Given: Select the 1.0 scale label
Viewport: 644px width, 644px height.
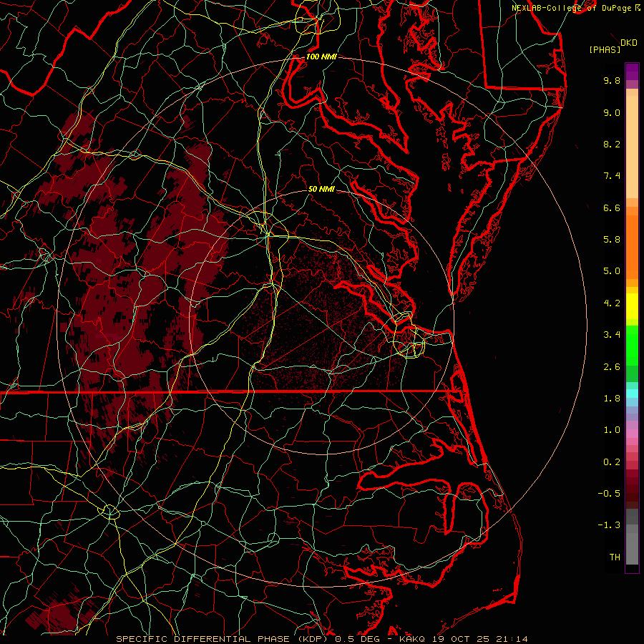Looking at the screenshot, I should [x=612, y=430].
